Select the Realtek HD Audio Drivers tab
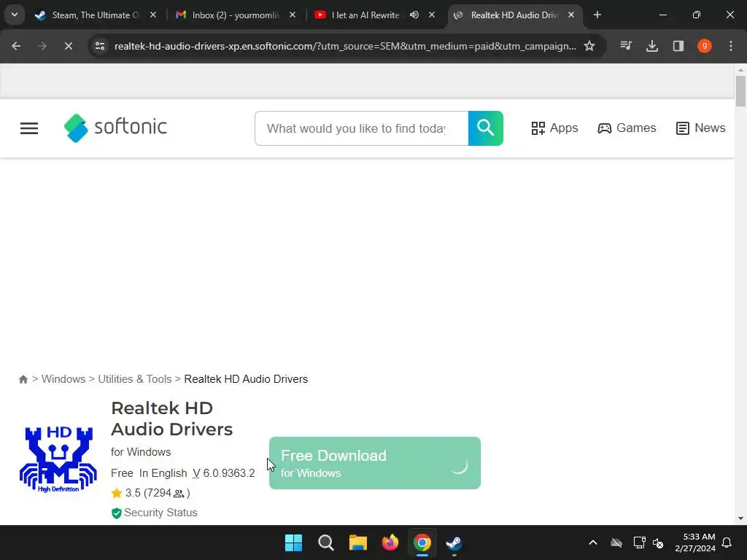Image resolution: width=747 pixels, height=560 pixels. pos(514,15)
